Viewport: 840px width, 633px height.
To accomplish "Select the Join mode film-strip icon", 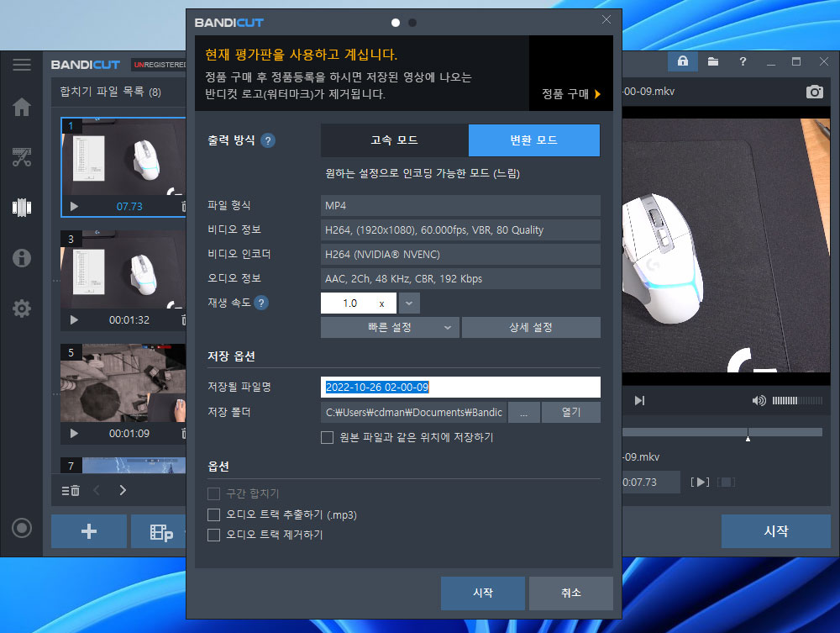I will 22,208.
